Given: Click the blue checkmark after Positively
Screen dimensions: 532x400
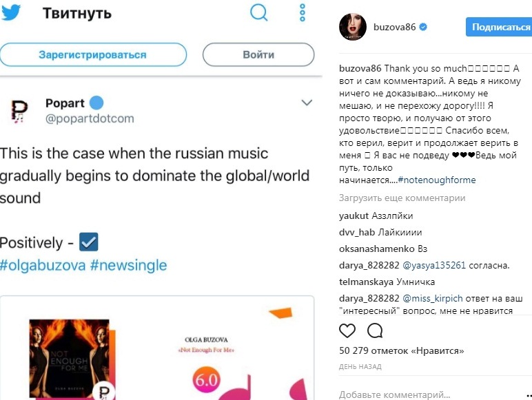Looking at the screenshot, I should tap(89, 242).
